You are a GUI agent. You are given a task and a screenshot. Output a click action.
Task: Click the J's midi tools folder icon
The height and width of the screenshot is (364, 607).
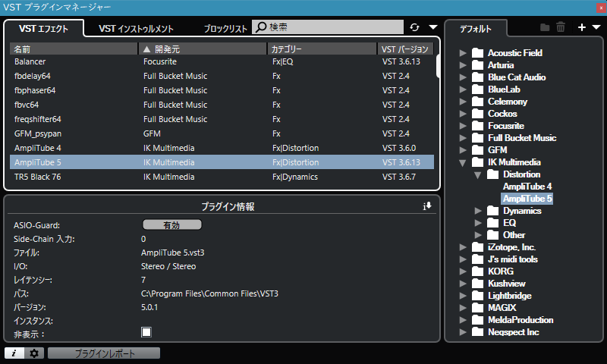click(478, 259)
